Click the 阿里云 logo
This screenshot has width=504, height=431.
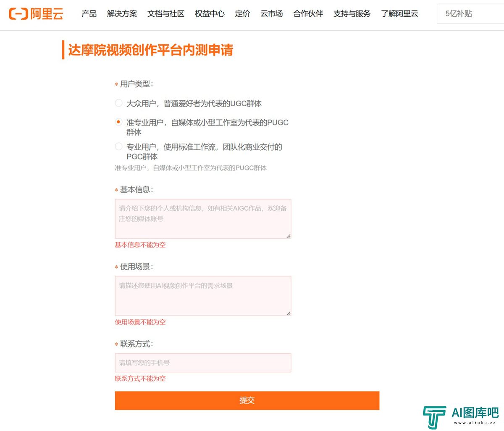tap(36, 14)
